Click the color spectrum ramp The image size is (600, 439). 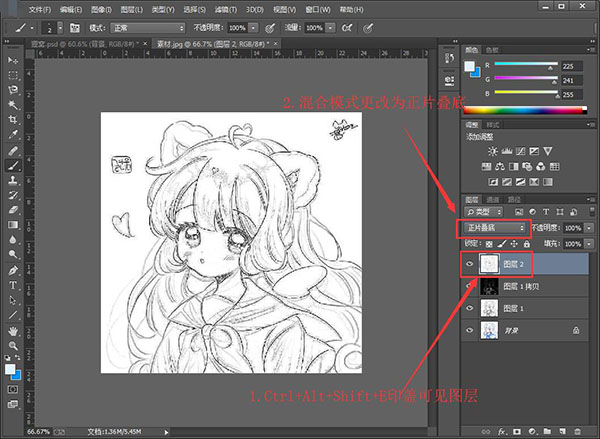coord(525,110)
